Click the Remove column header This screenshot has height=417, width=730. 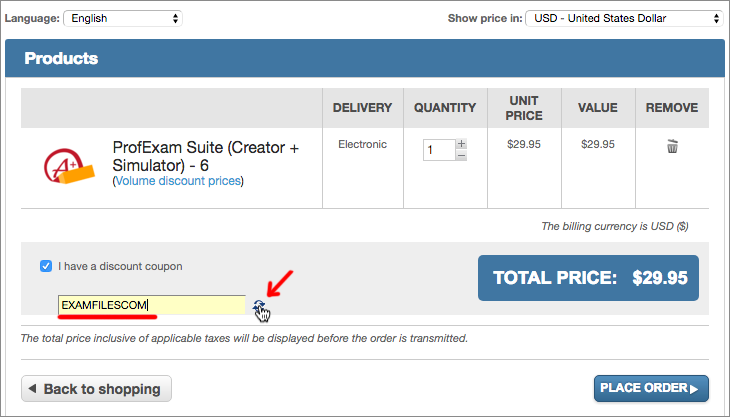672,108
